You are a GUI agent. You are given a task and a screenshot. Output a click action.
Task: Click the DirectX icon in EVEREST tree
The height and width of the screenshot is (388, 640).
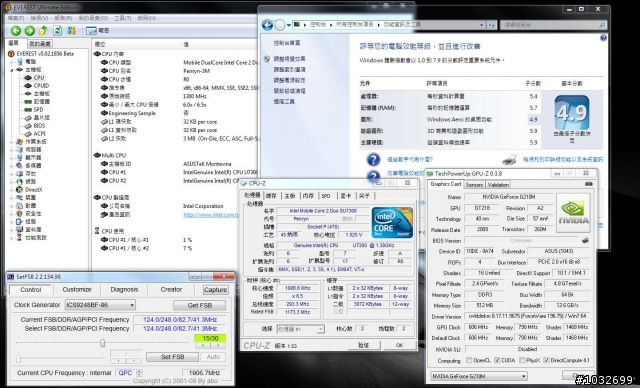(x=19, y=190)
